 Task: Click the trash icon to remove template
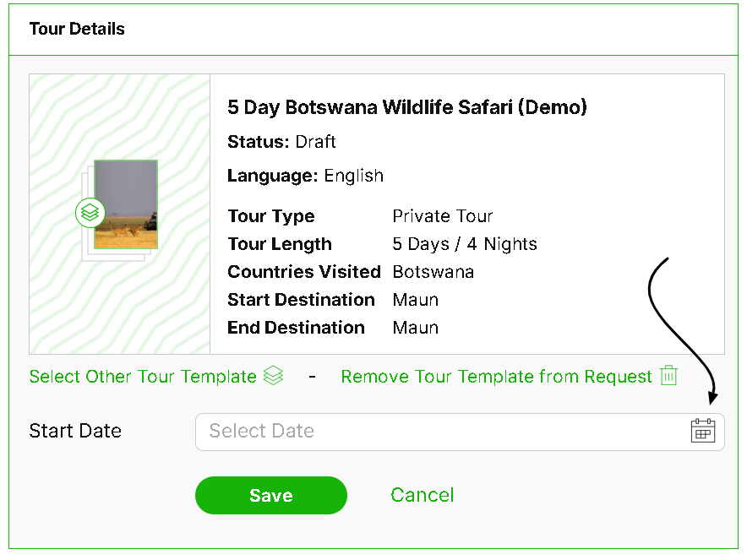pos(668,376)
